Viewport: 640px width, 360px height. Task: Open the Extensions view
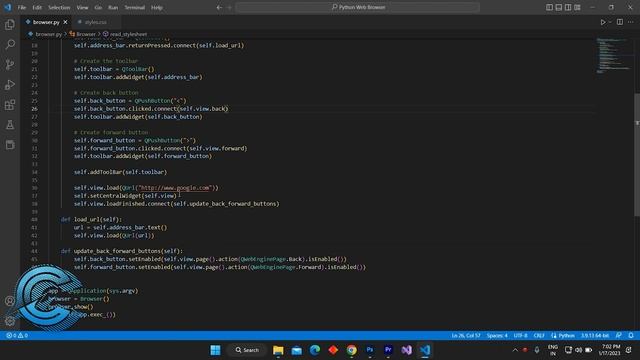coord(10,105)
